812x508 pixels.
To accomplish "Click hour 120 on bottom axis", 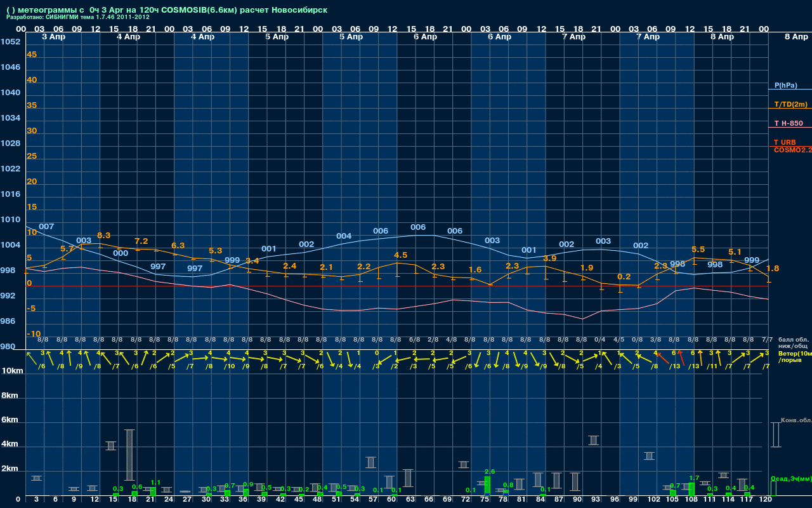I will pyautogui.click(x=765, y=500).
